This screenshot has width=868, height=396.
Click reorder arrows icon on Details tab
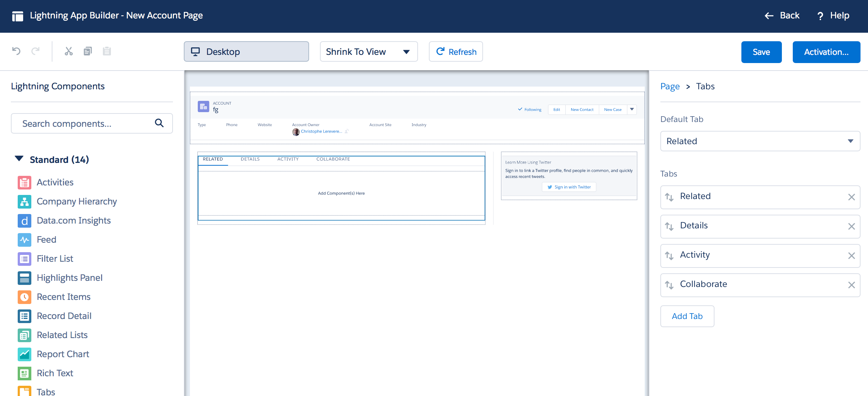click(669, 226)
